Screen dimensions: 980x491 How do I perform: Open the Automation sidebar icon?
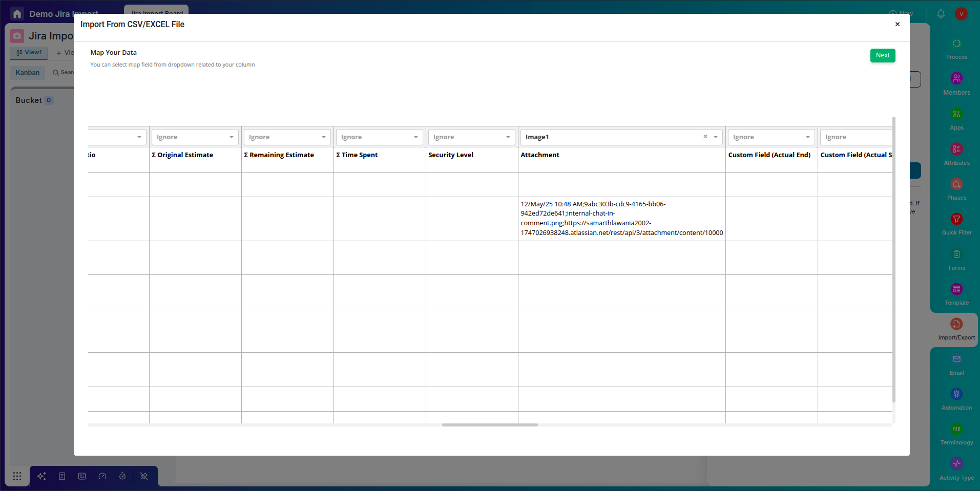pos(956,394)
